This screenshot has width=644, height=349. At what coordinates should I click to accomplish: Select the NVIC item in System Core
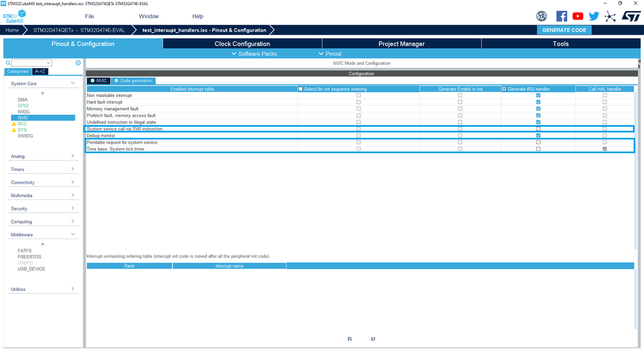click(x=43, y=118)
